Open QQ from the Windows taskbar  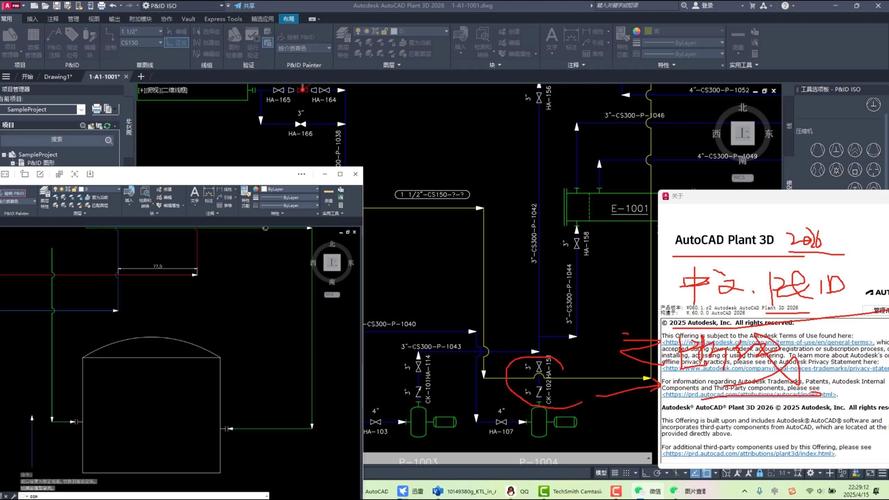pos(518,491)
